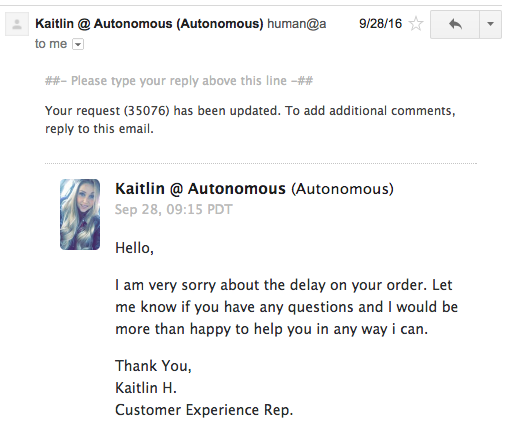Click the 'Customer Experience Rep.' title line
This screenshot has width=510, height=435.
coord(204,410)
